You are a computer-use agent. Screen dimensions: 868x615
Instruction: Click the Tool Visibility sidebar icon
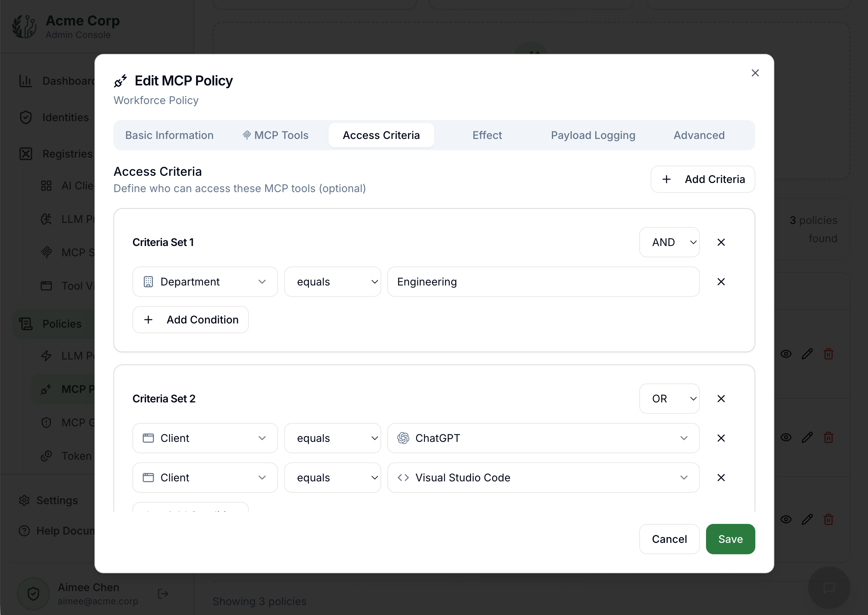pyautogui.click(x=46, y=286)
